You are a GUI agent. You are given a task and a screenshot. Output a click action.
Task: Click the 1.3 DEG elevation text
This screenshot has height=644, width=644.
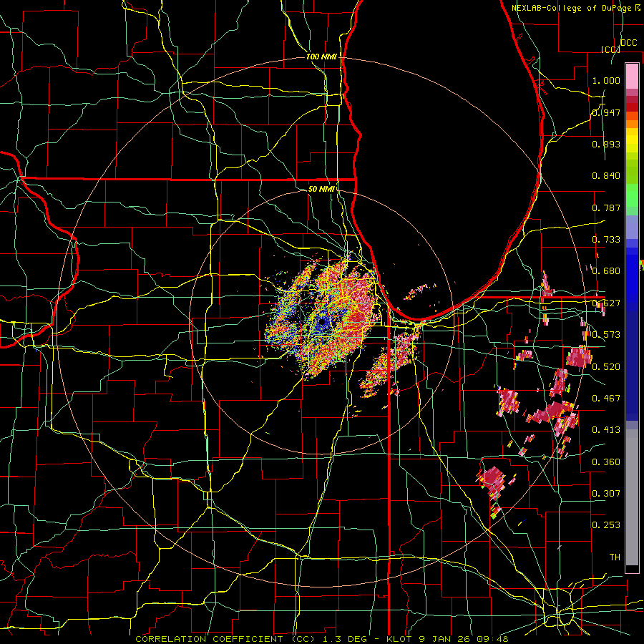(346, 639)
